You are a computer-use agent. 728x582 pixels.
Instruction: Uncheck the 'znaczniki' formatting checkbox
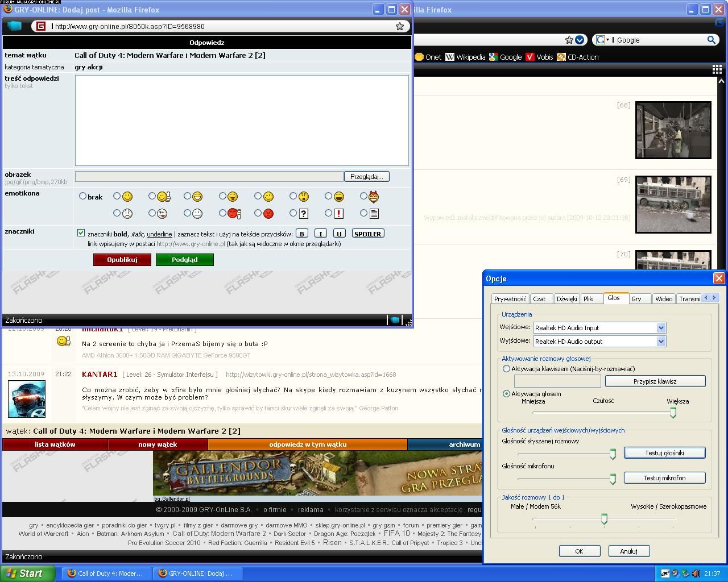(81, 233)
